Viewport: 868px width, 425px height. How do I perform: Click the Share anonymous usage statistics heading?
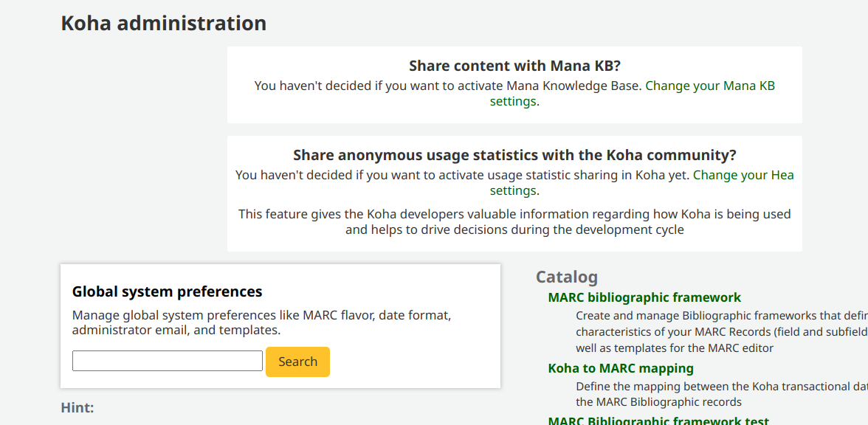[514, 156]
